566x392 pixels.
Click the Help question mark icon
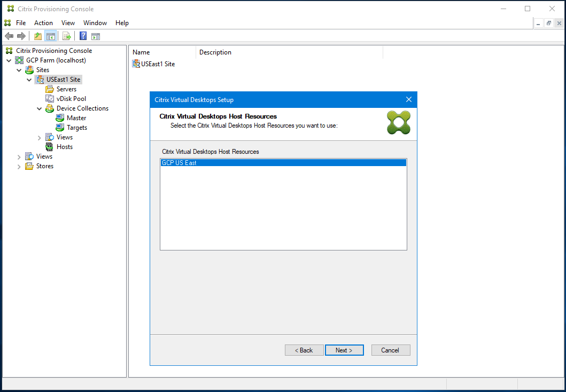click(x=83, y=36)
